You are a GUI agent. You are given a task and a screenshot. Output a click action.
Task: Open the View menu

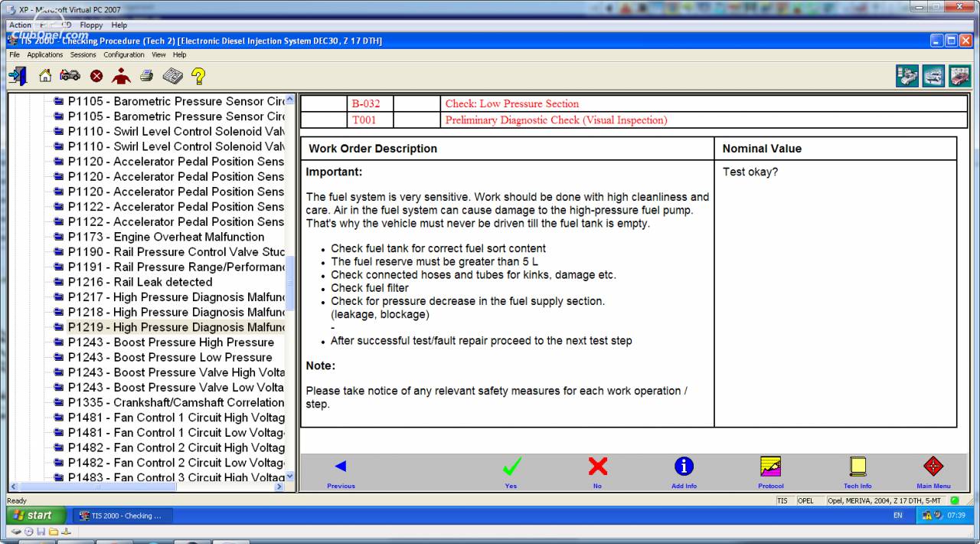(x=158, y=55)
